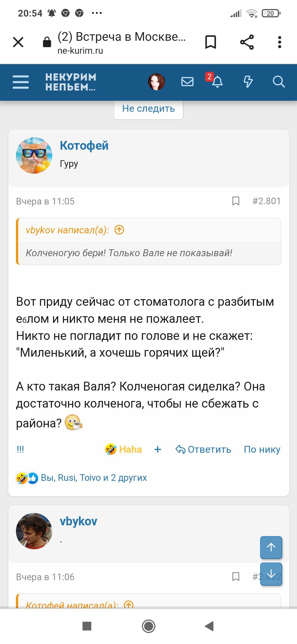View list of users who reacted
Screen dimensions: 297x644
tap(94, 478)
